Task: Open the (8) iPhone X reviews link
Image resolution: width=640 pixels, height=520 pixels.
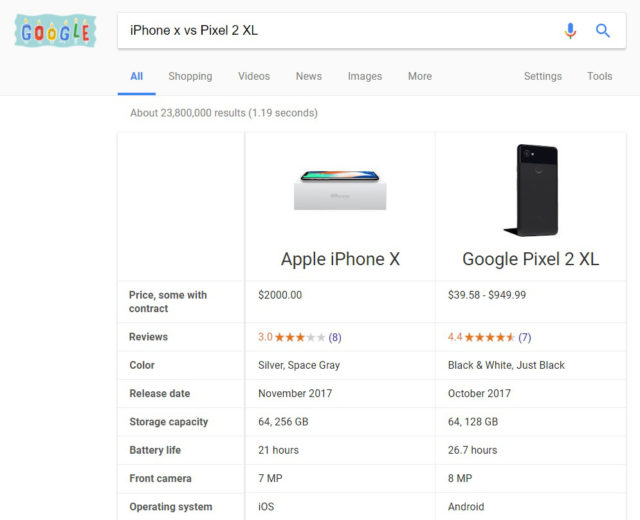Action: 335,338
